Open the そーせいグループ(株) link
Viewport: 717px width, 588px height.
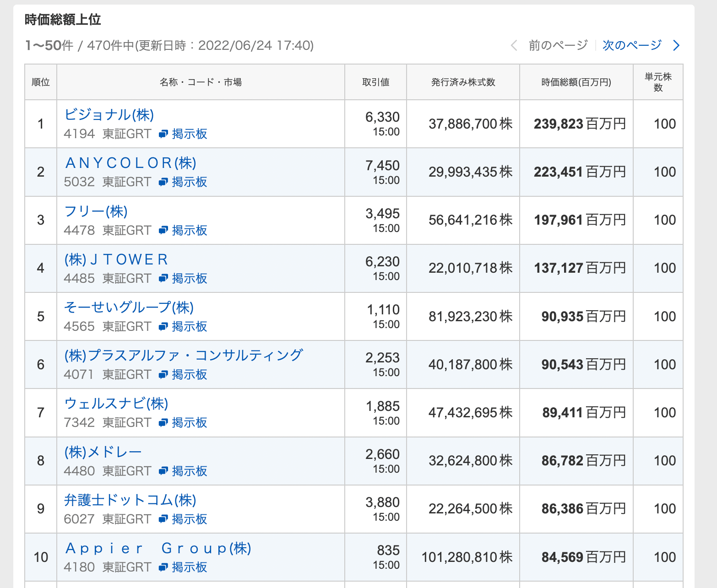tap(129, 307)
